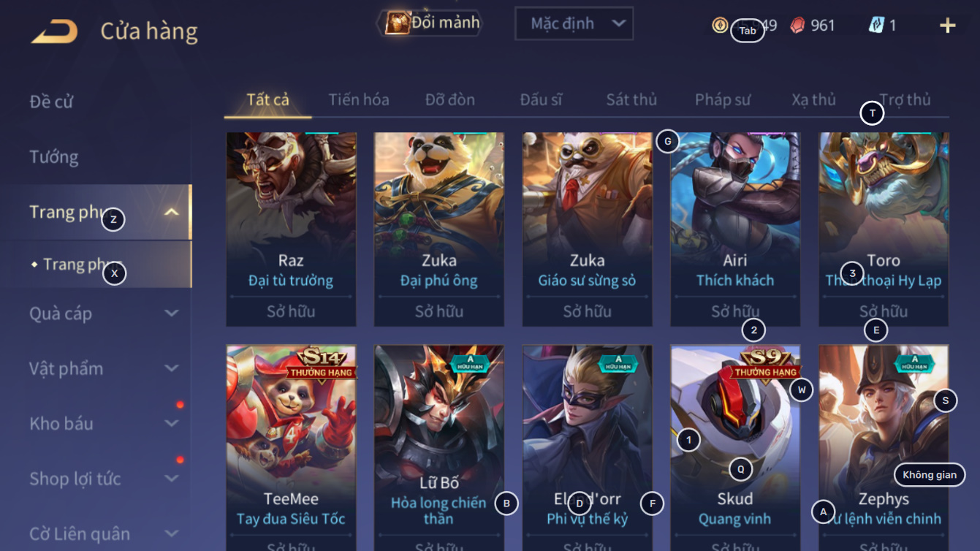Select Raz Đại tù trưởng skin card
This screenshot has width=980, height=551.
(x=291, y=229)
